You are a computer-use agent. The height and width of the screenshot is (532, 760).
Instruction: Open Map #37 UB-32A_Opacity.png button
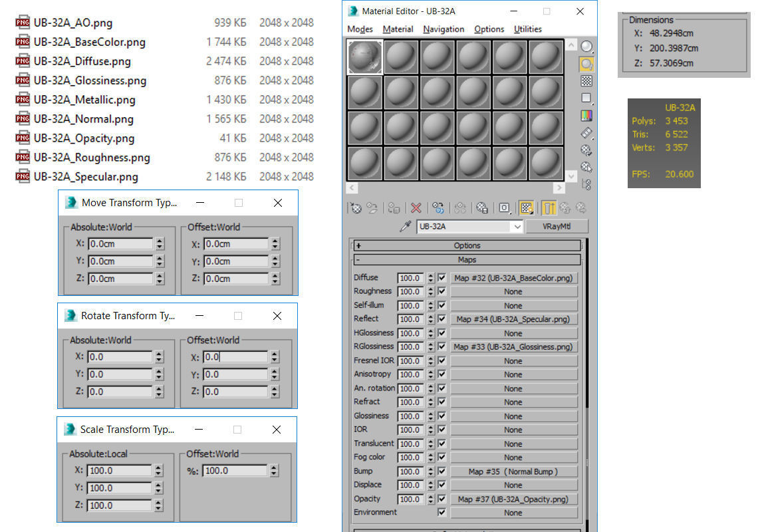click(x=514, y=499)
